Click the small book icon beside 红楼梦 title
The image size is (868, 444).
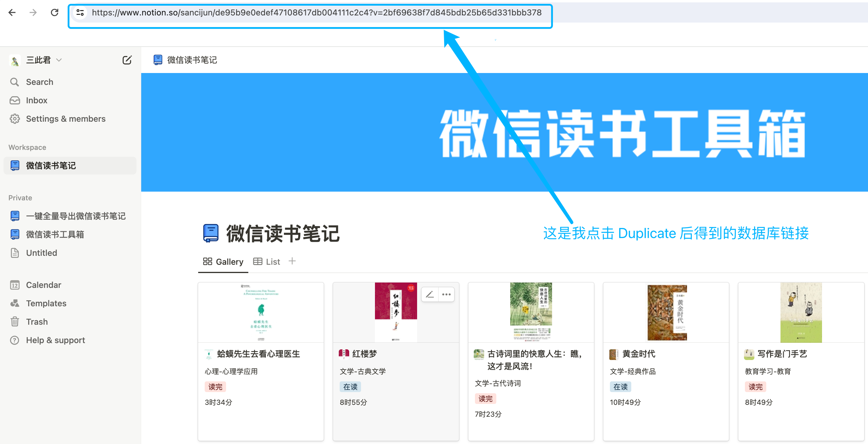coord(344,354)
